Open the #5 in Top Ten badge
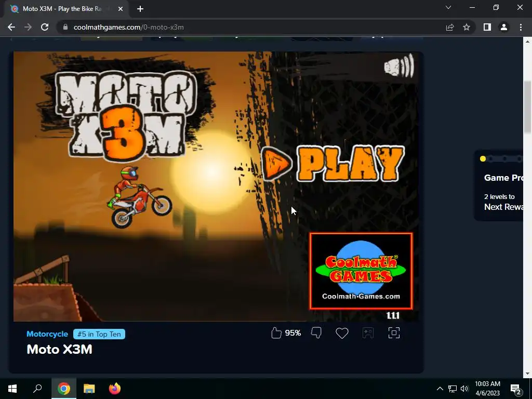Screen dimensions: 532x399 99,334
